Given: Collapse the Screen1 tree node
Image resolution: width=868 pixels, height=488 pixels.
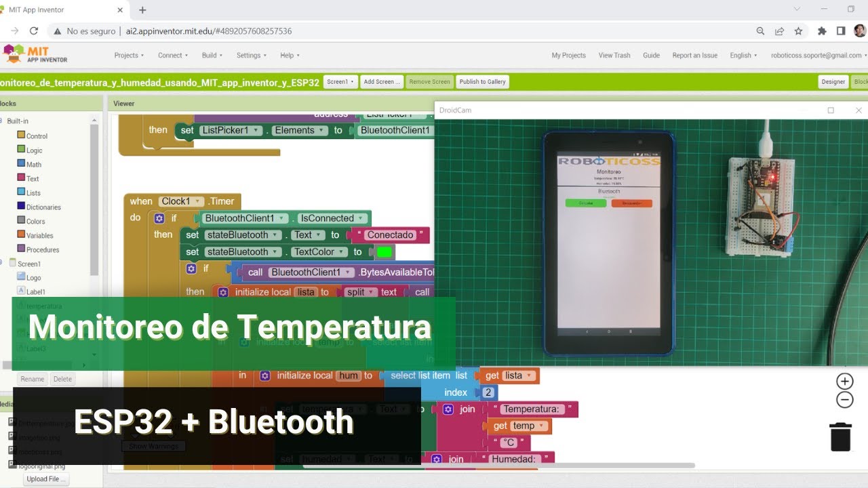Looking at the screenshot, I should pyautogui.click(x=2, y=263).
